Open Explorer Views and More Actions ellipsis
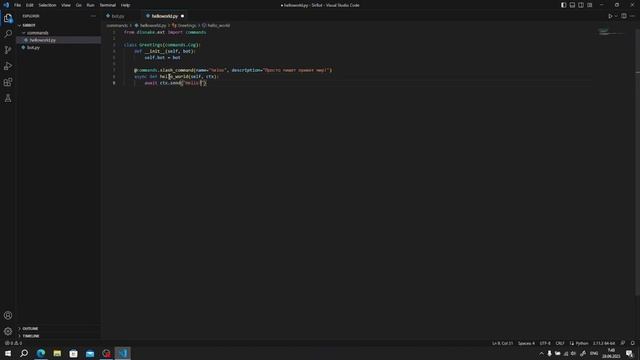Viewport: 640px width, 360px height. point(93,16)
